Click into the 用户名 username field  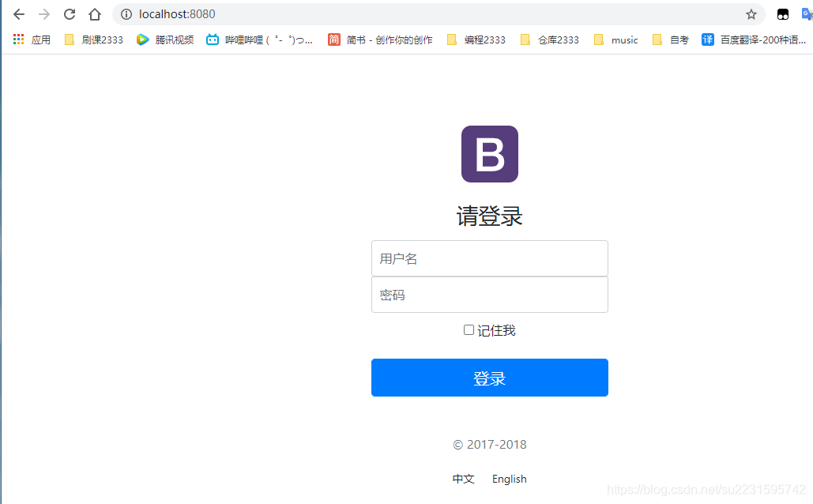pos(490,258)
